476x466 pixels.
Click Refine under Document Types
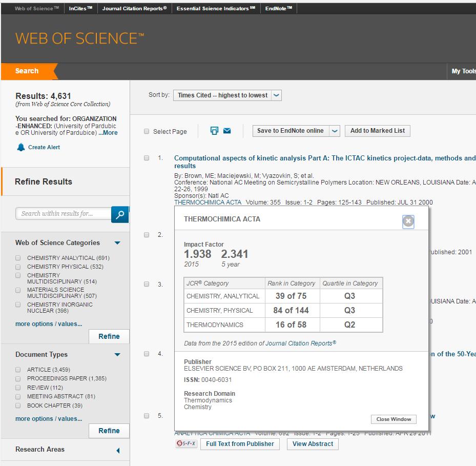point(109,431)
